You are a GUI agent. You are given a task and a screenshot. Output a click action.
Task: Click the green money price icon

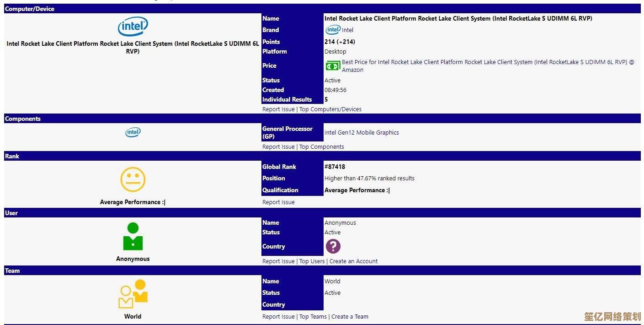(333, 66)
